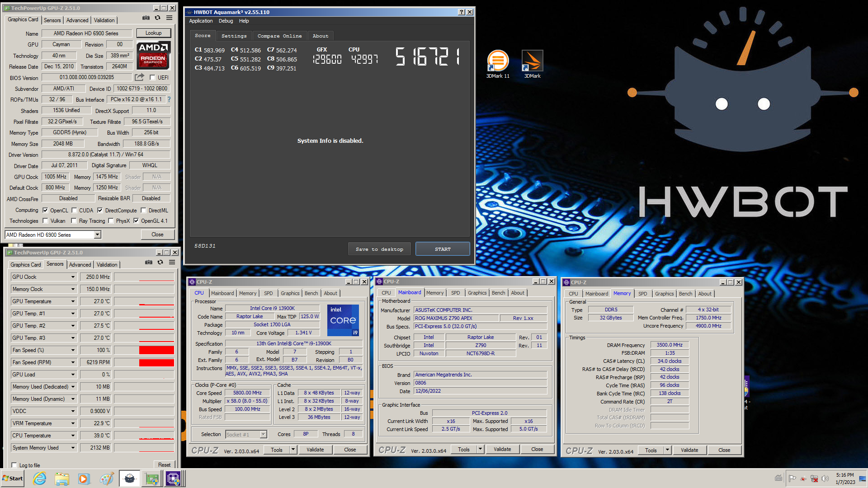
Task: Open the Debug menu in Aquamark
Action: click(226, 21)
